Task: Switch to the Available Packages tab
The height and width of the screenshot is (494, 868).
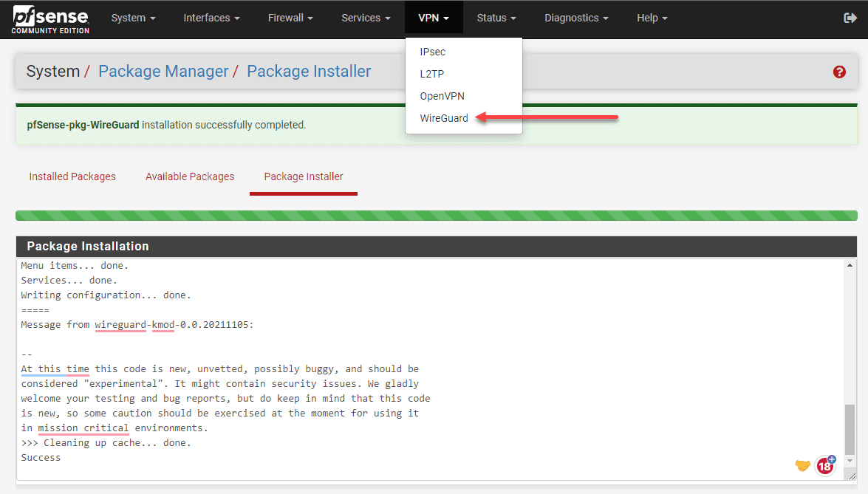Action: tap(190, 176)
